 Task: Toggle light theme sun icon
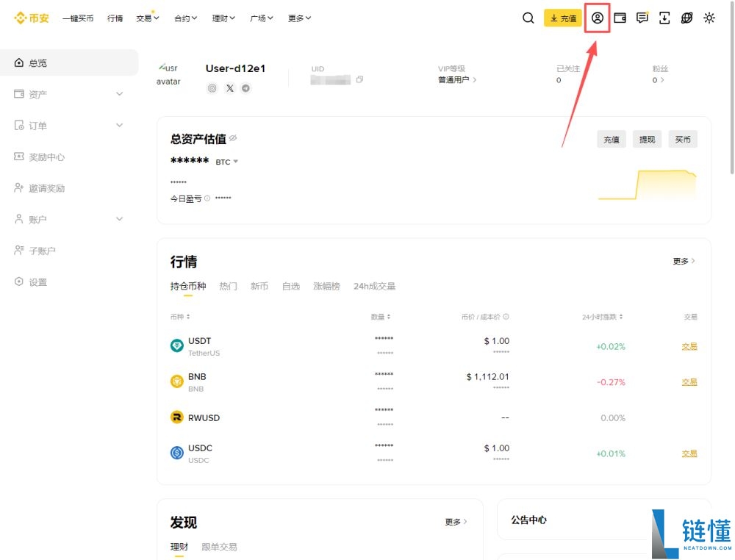(709, 18)
